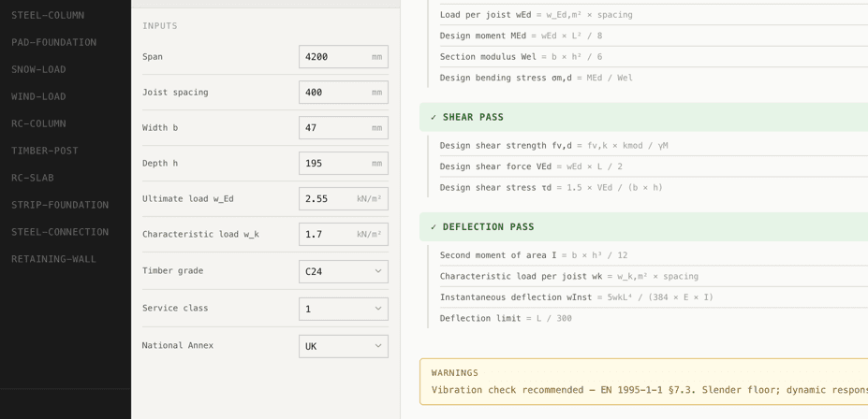Click the Depth h input field
Screen dimensions: 868x419
[x=344, y=163]
